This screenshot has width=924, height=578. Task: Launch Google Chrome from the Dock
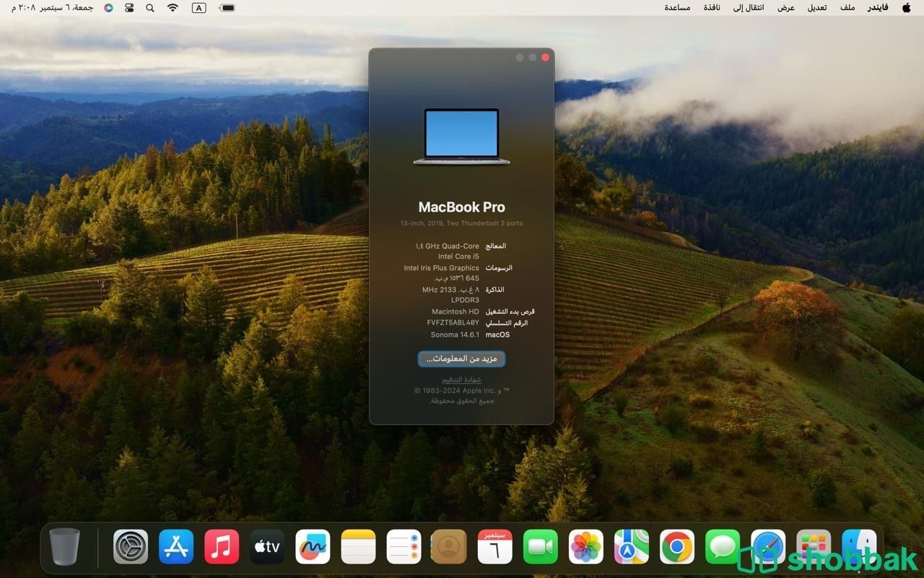[x=677, y=547]
